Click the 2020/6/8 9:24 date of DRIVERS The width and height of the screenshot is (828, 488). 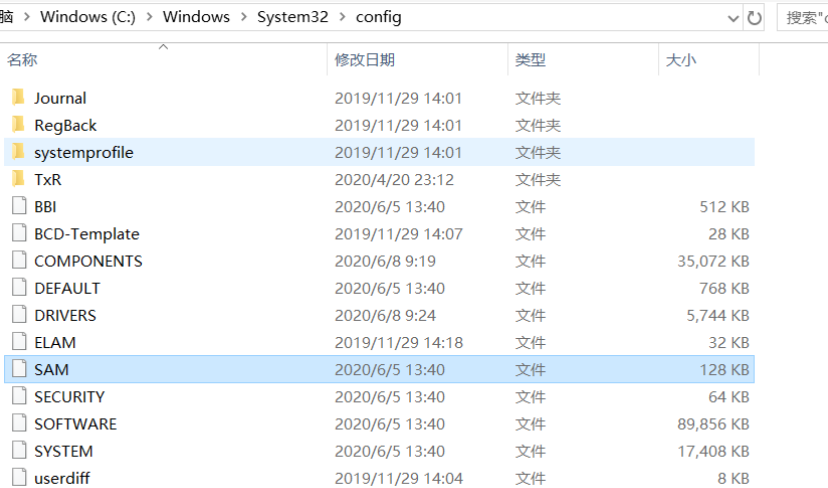385,315
